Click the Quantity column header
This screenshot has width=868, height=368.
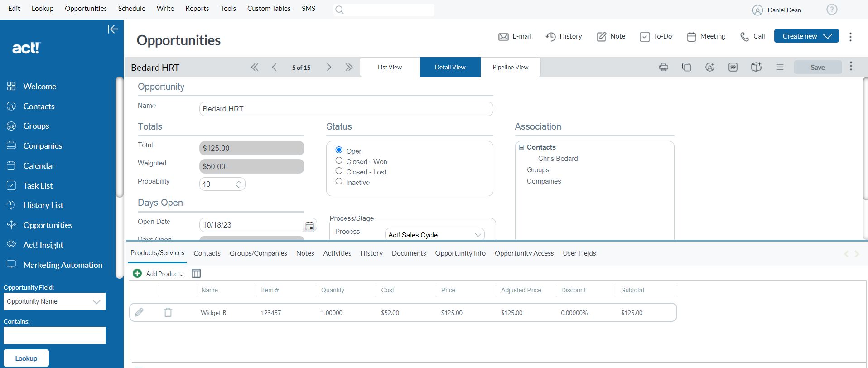(x=333, y=290)
